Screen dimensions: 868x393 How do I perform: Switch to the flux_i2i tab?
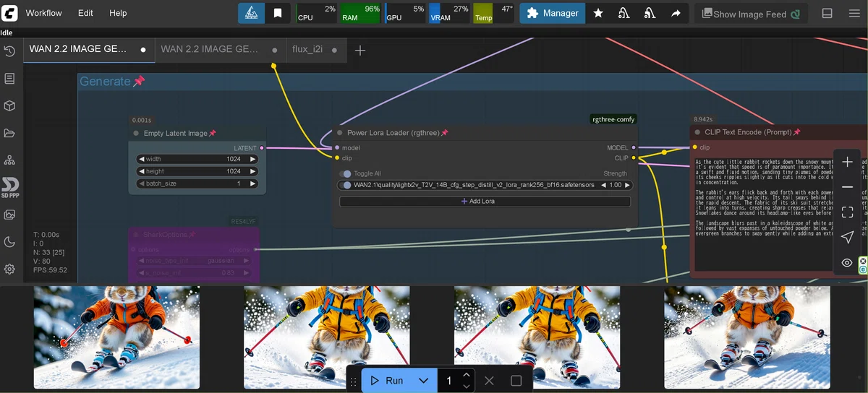point(307,49)
